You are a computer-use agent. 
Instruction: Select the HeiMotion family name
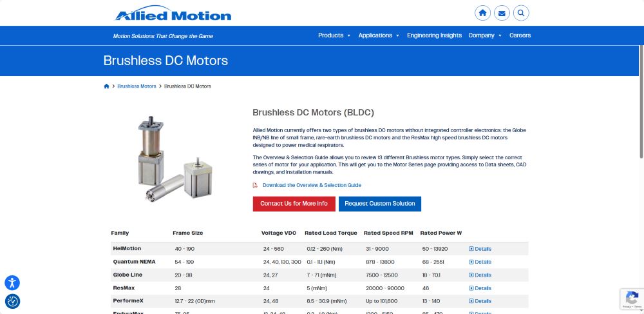(127, 249)
